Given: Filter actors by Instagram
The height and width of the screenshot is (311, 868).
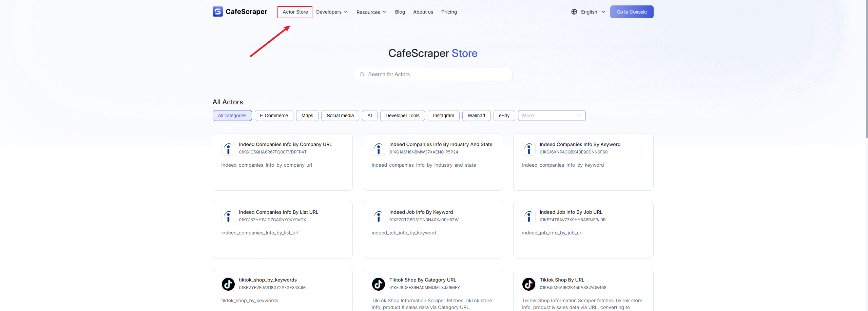Looking at the screenshot, I should point(443,116).
